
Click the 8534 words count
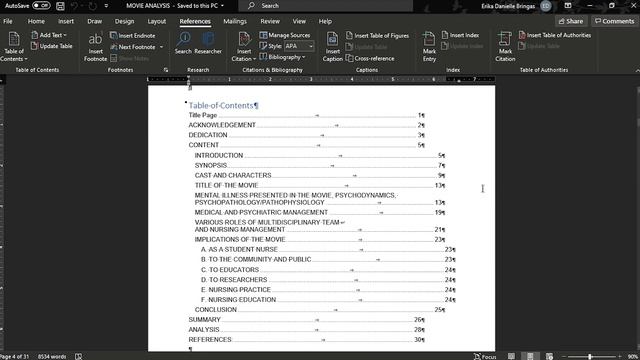pyautogui.click(x=52, y=357)
